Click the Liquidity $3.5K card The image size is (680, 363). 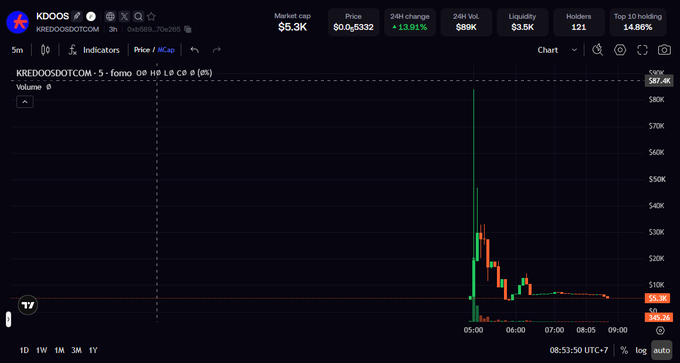(523, 22)
